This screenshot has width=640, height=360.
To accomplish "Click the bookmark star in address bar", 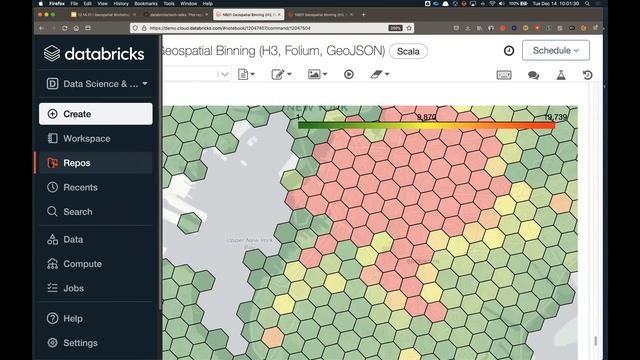I will click(409, 28).
